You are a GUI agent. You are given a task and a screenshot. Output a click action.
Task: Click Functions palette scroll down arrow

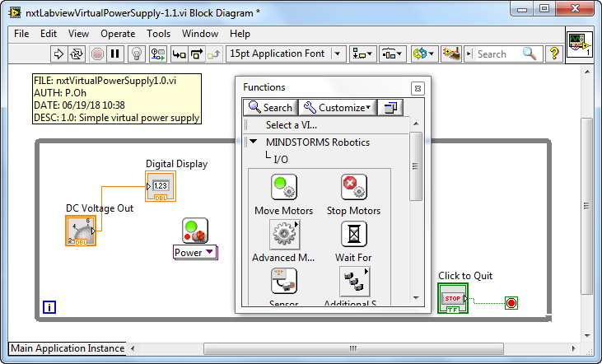(x=416, y=297)
